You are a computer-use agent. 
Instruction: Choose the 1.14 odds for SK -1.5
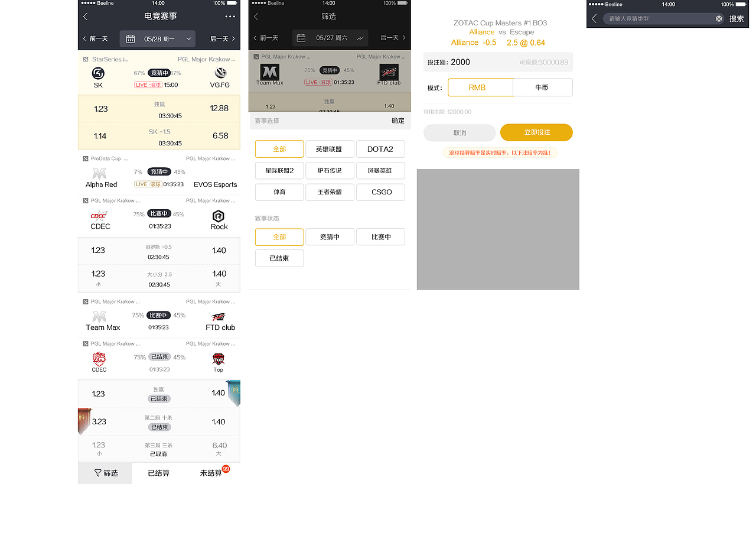(100, 136)
